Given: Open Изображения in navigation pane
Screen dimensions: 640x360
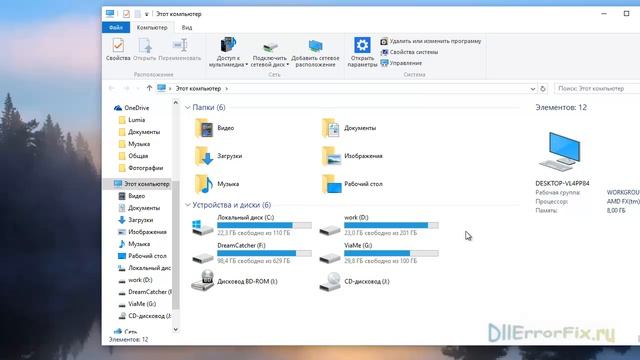Looking at the screenshot, I should pyautogui.click(x=142, y=232).
